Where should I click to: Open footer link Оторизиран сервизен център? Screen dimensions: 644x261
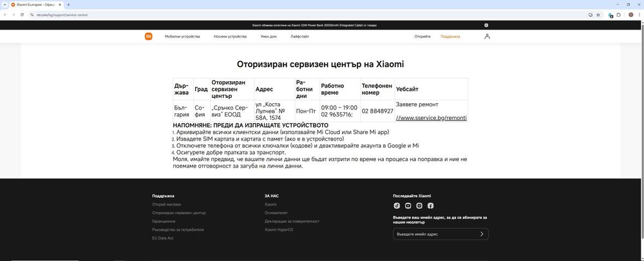pyautogui.click(x=178, y=213)
